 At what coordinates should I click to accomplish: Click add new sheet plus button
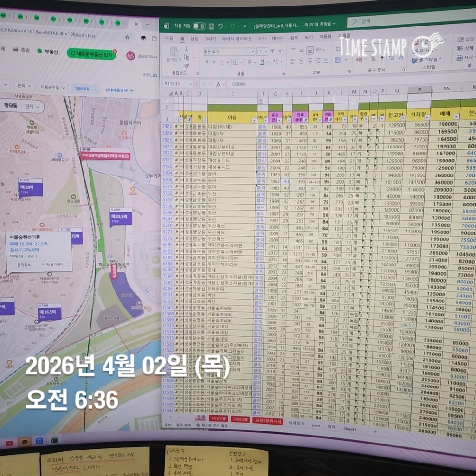click(375, 431)
